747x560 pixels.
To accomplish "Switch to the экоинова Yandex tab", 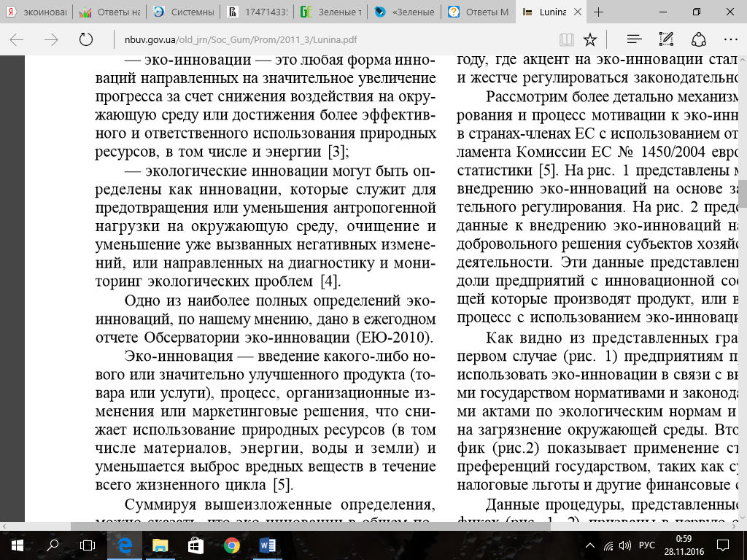I will point(36,12).
